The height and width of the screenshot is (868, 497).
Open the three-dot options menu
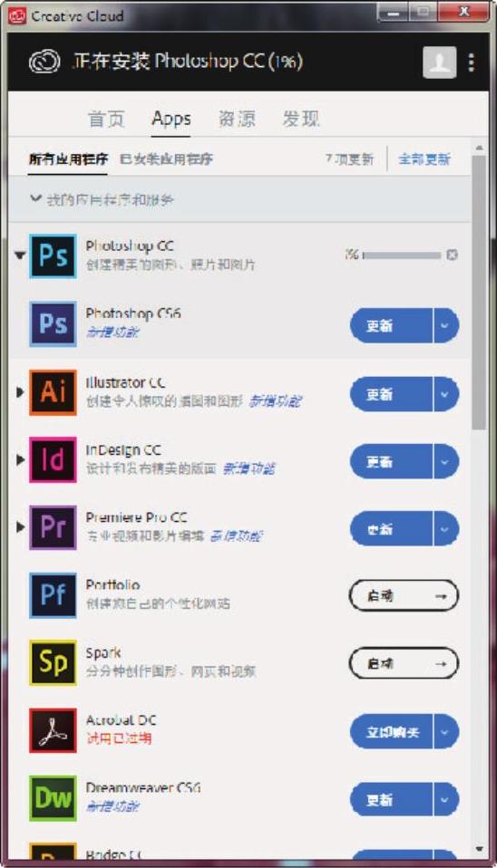click(x=472, y=63)
